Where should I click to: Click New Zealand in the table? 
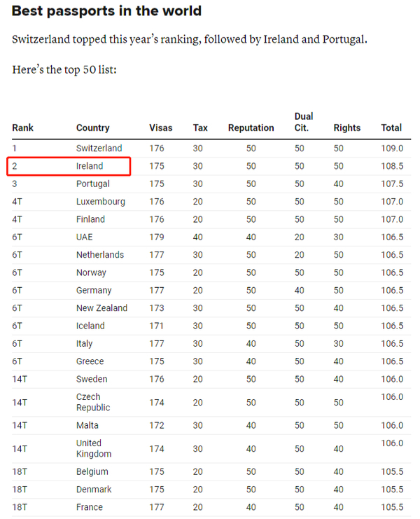pos(102,308)
